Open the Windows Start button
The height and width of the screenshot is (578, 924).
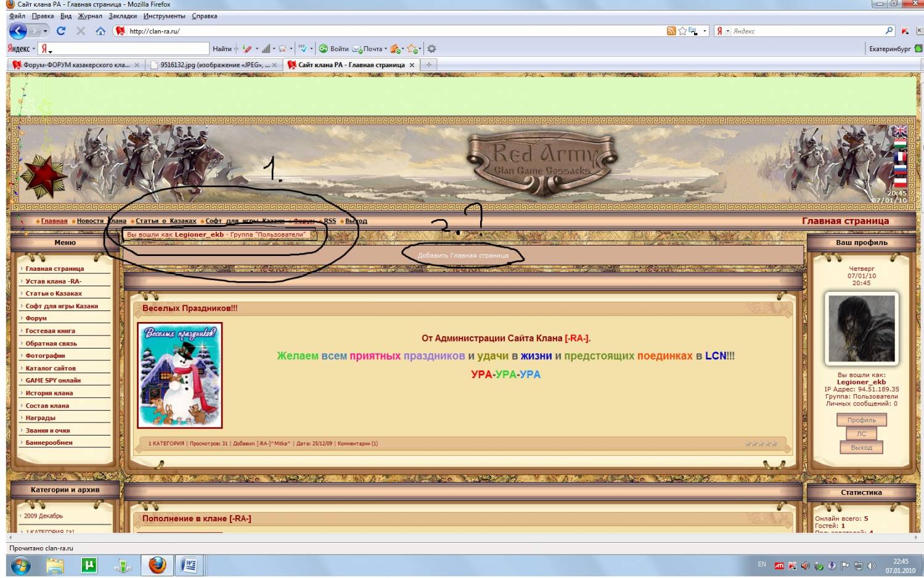click(x=20, y=565)
